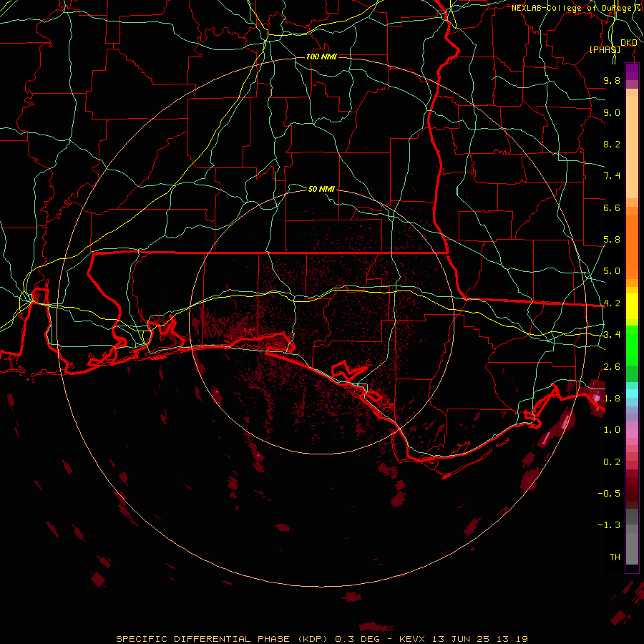This screenshot has height=644, width=644.
Task: Select the 9.8 value on the scale
Action: click(x=612, y=80)
